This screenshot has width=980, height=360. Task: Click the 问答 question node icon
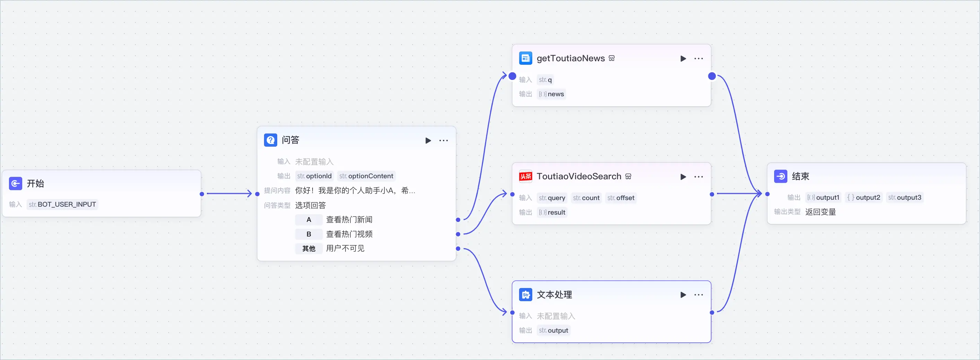[271, 140]
